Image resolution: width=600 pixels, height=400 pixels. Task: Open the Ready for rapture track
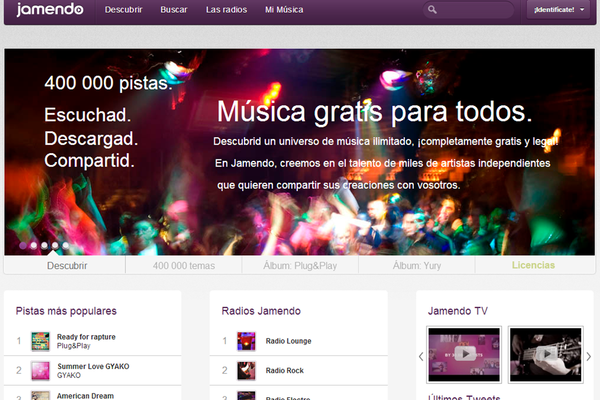pyautogui.click(x=86, y=337)
